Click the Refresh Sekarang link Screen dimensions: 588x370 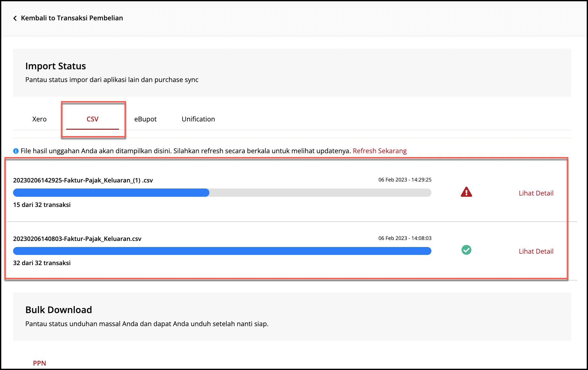[380, 151]
